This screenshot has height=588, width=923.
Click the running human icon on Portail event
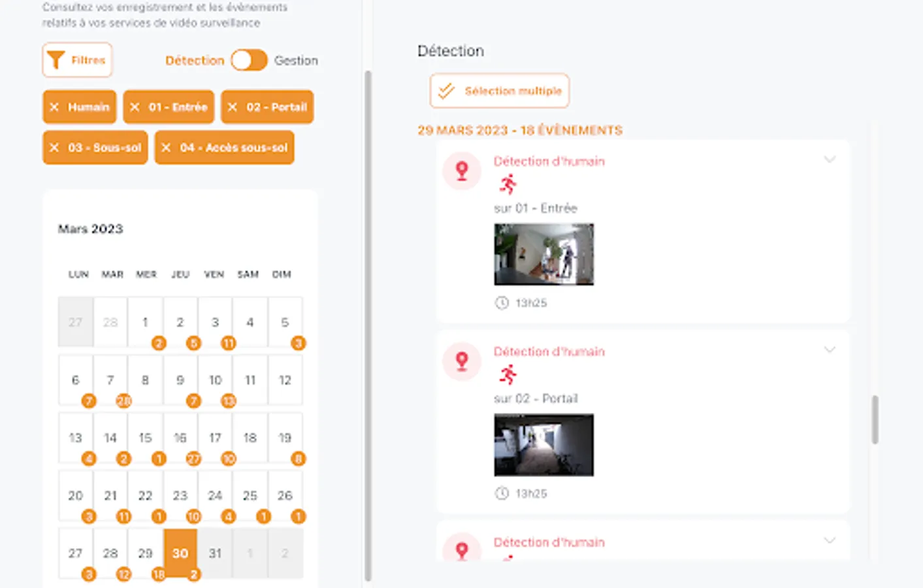[508, 375]
